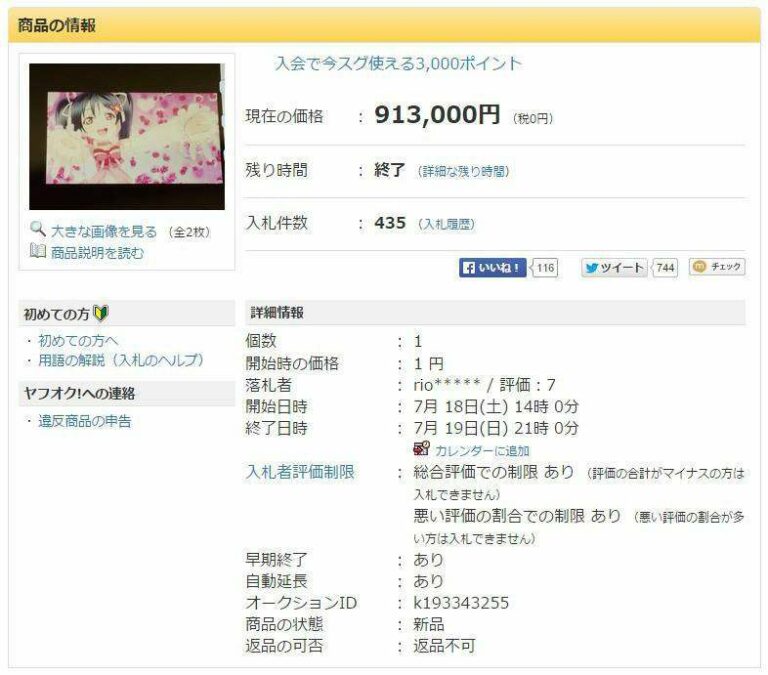
Task: Open the 入会で今スグ使える3,000ポイント link
Action: [398, 63]
